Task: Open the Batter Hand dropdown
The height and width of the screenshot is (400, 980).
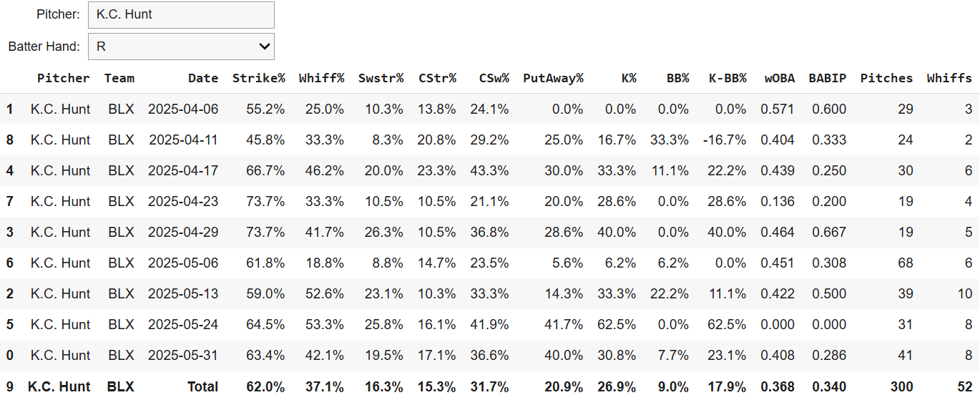Action: [181, 47]
